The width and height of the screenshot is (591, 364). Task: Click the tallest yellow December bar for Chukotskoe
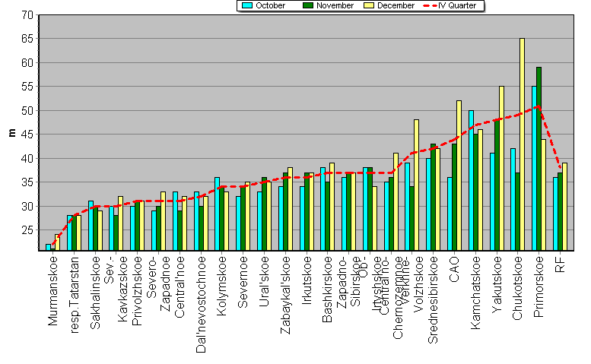[x=522, y=144]
